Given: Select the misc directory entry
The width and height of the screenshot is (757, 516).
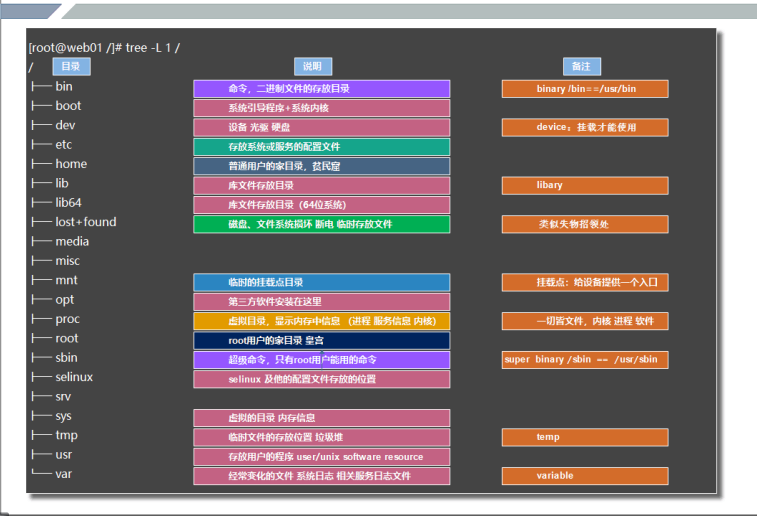Looking at the screenshot, I should click(68, 261).
